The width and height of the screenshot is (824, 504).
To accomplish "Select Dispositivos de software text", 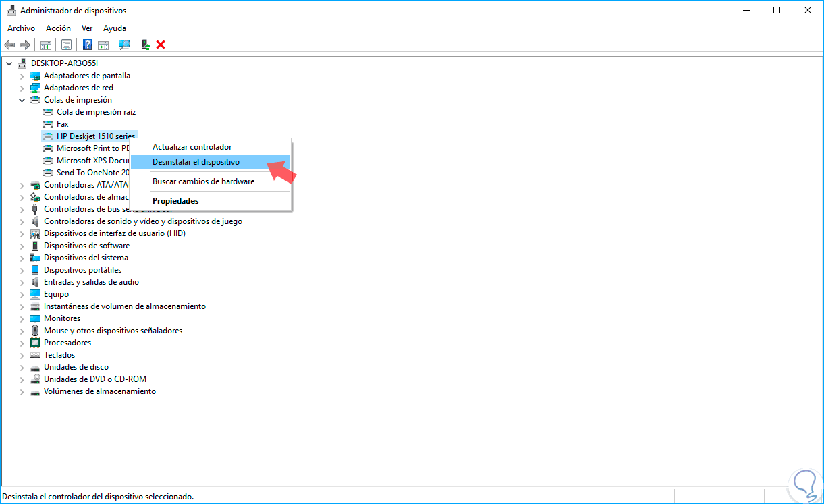I will click(86, 246).
